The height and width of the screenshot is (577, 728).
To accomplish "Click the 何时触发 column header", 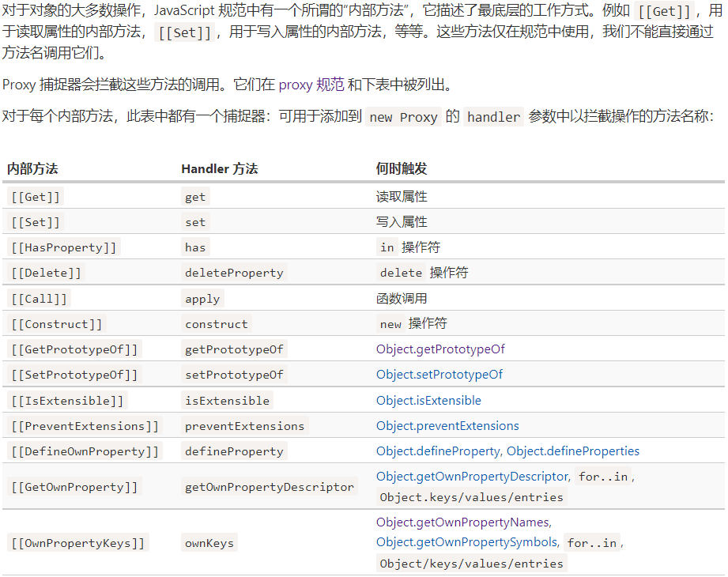I will [x=402, y=168].
